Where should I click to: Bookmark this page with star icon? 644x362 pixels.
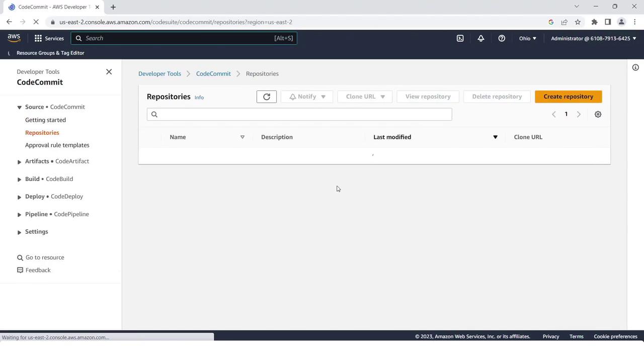click(x=578, y=22)
